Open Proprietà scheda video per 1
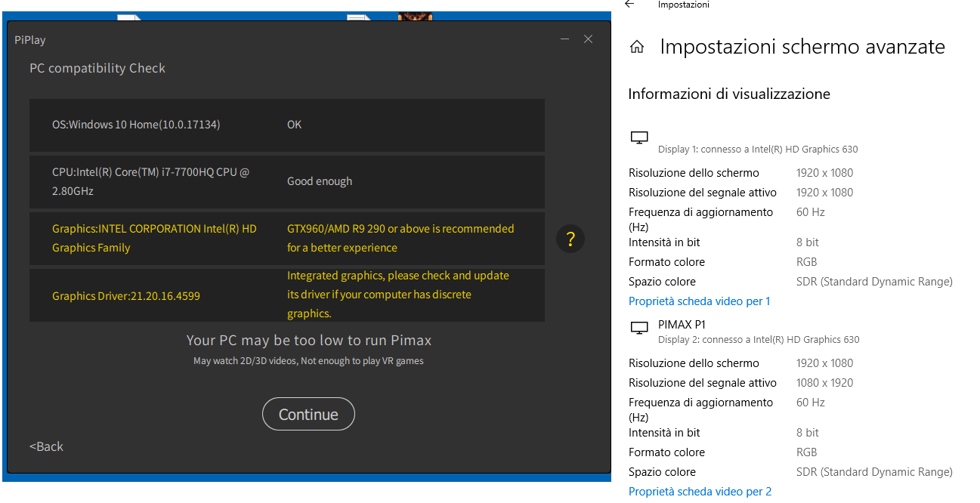The image size is (980, 503). pyautogui.click(x=700, y=301)
